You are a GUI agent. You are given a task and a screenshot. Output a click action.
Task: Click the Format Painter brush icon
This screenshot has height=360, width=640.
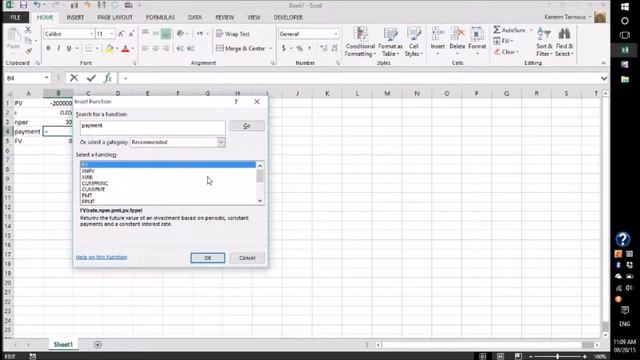click(28, 51)
